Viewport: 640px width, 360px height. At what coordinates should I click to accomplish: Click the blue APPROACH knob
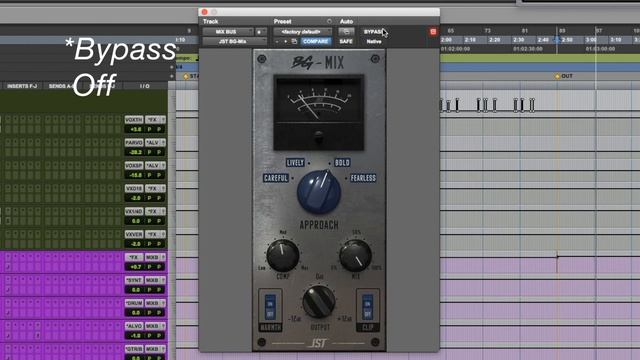pos(319,192)
